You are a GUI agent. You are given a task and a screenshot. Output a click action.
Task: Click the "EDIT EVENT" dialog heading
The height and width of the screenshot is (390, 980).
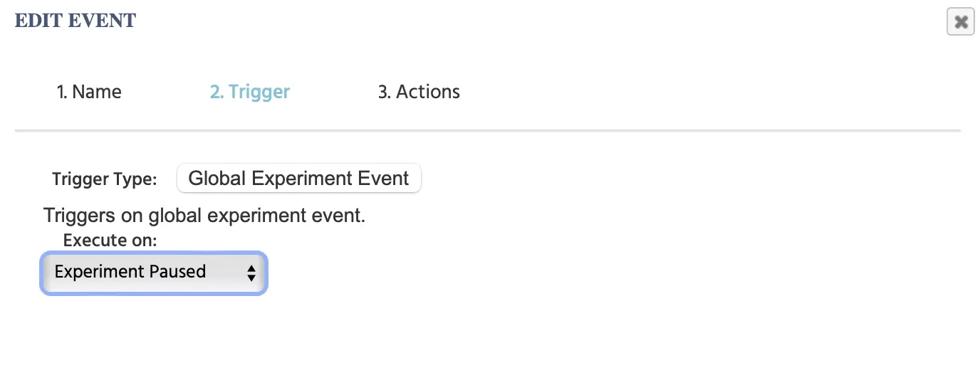click(75, 21)
